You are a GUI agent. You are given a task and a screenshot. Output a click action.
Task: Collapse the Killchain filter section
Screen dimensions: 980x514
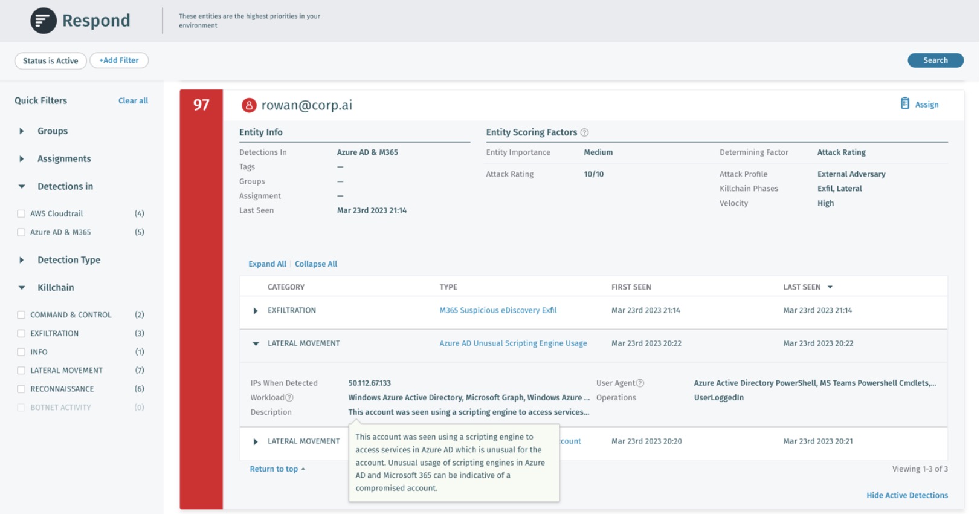point(22,288)
